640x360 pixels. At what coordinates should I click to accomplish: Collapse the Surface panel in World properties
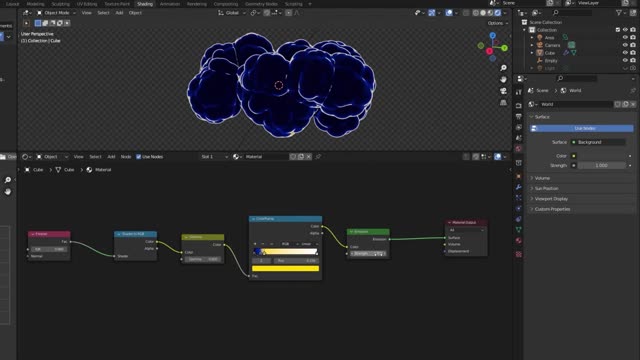click(x=542, y=117)
